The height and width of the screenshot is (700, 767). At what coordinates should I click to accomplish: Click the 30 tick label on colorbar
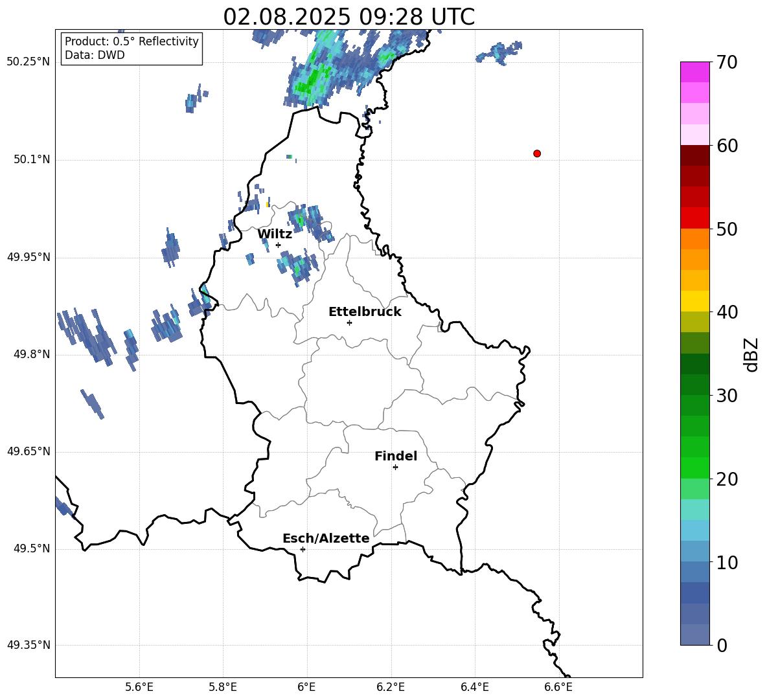click(727, 396)
